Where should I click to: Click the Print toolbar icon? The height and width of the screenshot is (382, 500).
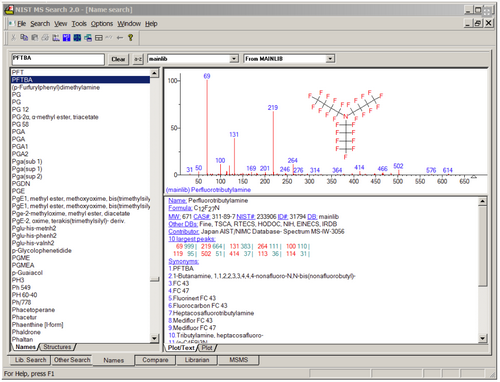(x=45, y=38)
